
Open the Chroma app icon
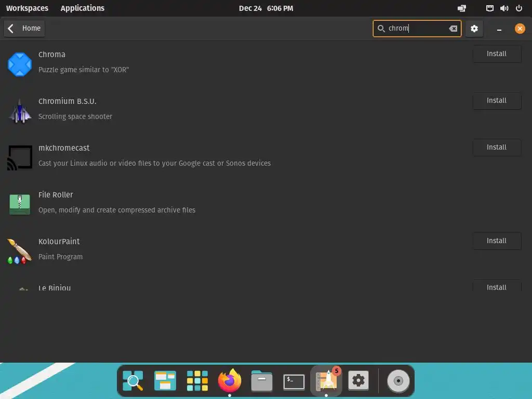20,64
